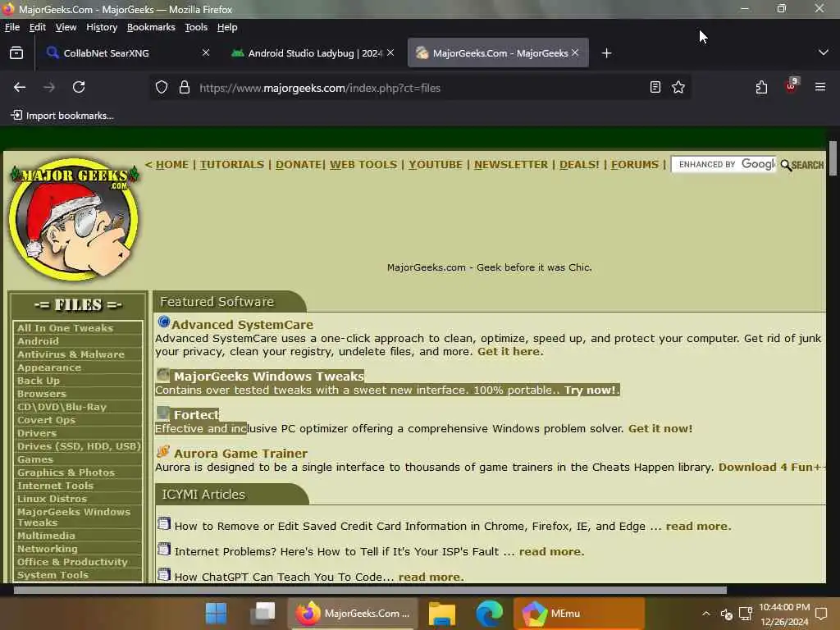Open the Linux Distros category
The width and height of the screenshot is (840, 630).
52,499
